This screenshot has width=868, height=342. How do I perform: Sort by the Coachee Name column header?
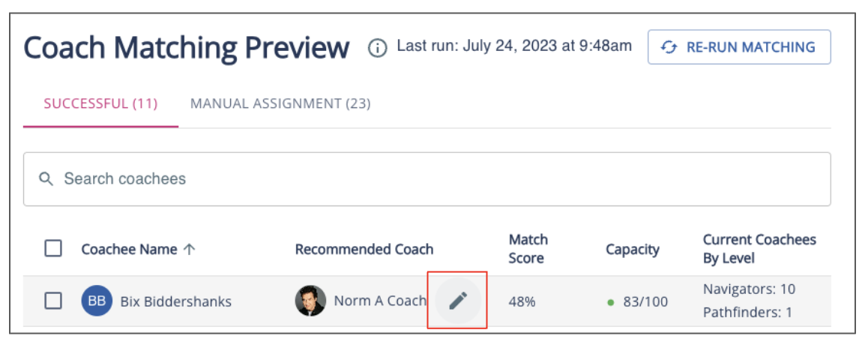pos(129,249)
